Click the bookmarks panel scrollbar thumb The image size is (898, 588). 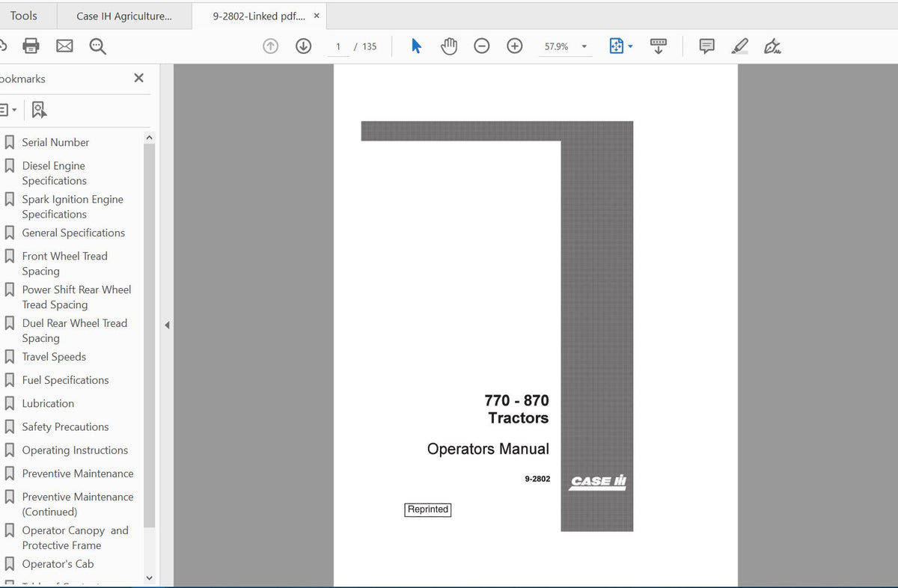pyautogui.click(x=149, y=335)
